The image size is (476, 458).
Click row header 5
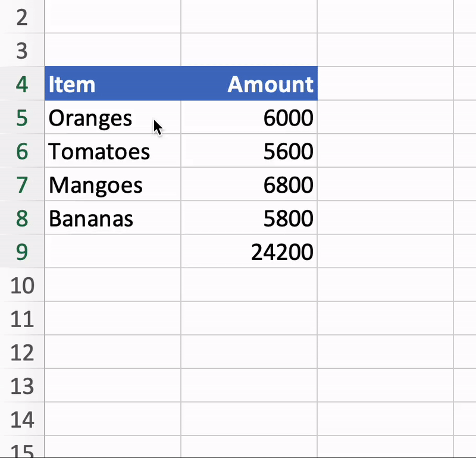click(x=22, y=118)
